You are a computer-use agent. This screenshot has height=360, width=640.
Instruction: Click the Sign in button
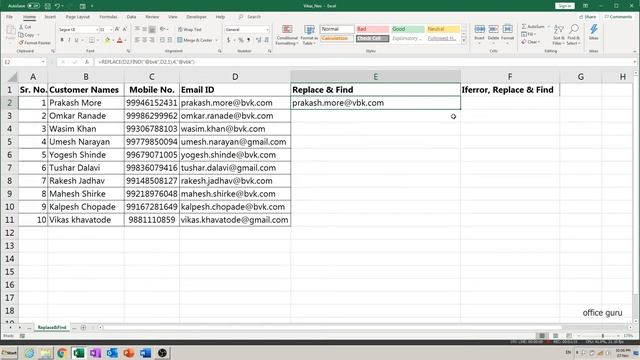[564, 6]
